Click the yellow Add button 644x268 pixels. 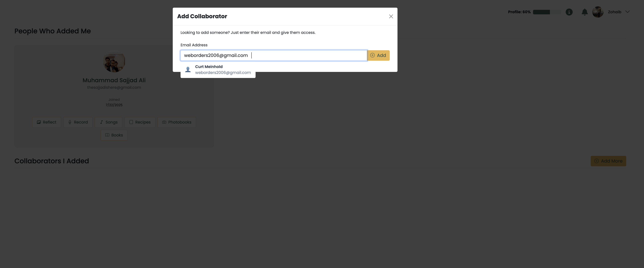click(x=378, y=55)
